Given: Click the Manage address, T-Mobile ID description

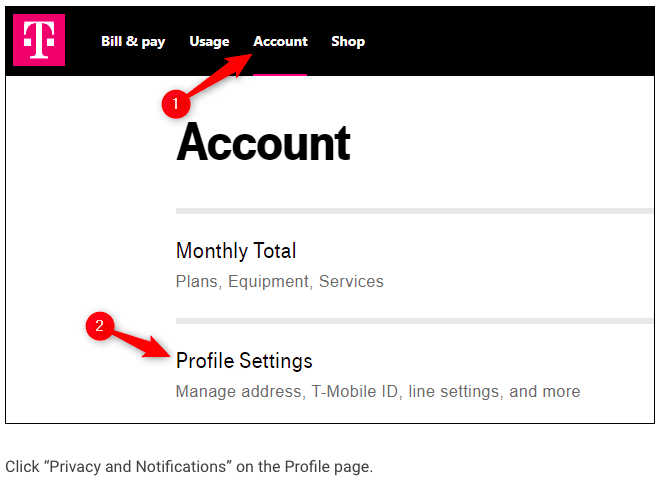Looking at the screenshot, I should coord(378,391).
